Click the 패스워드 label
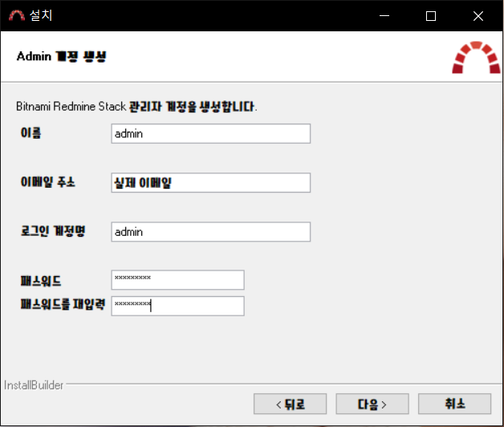 (41, 281)
